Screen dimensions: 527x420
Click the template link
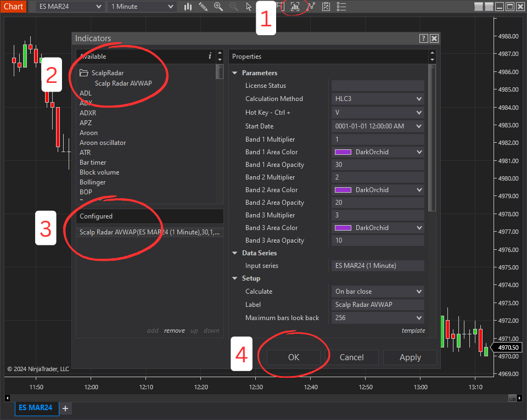(x=413, y=331)
